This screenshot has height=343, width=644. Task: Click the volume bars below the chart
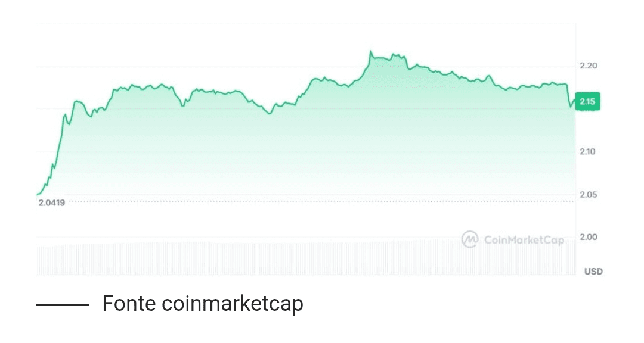[298, 259]
